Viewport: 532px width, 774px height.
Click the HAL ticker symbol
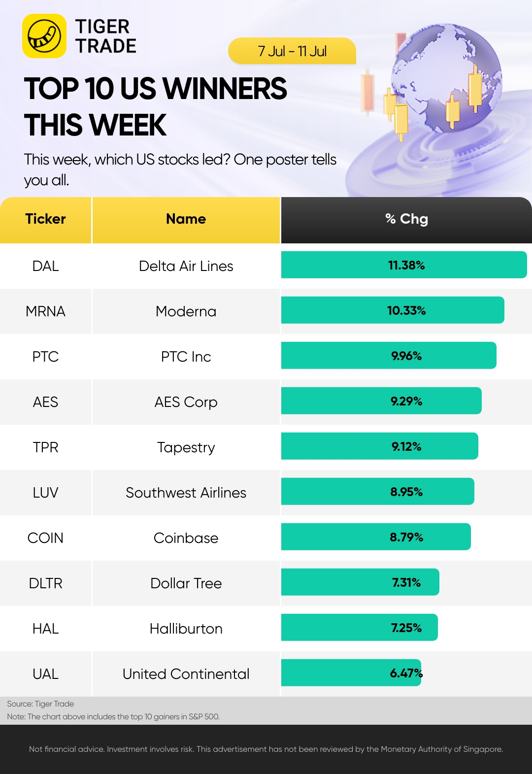45,629
